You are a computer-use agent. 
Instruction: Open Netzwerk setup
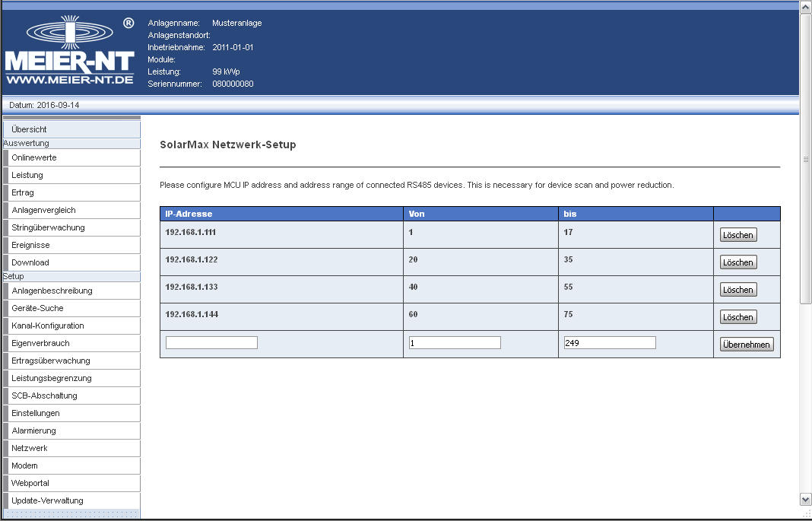pos(71,449)
